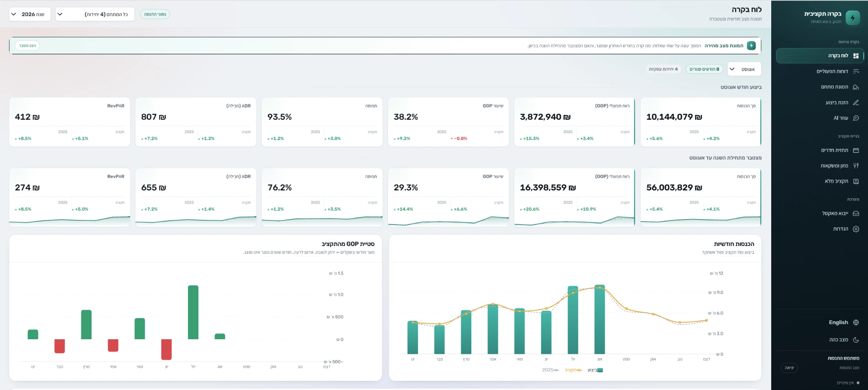Open the אוגוסט month selector
Viewport: 868px width, 390px height.
click(744, 69)
